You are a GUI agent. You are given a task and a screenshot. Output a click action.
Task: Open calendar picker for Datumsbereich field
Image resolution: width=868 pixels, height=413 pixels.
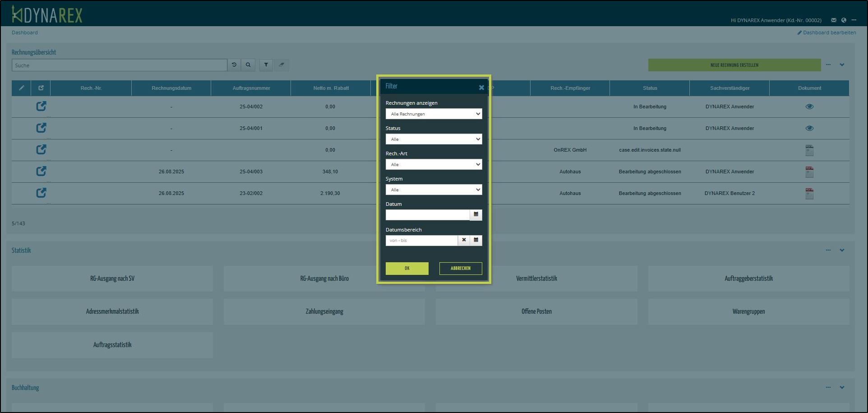click(x=476, y=240)
